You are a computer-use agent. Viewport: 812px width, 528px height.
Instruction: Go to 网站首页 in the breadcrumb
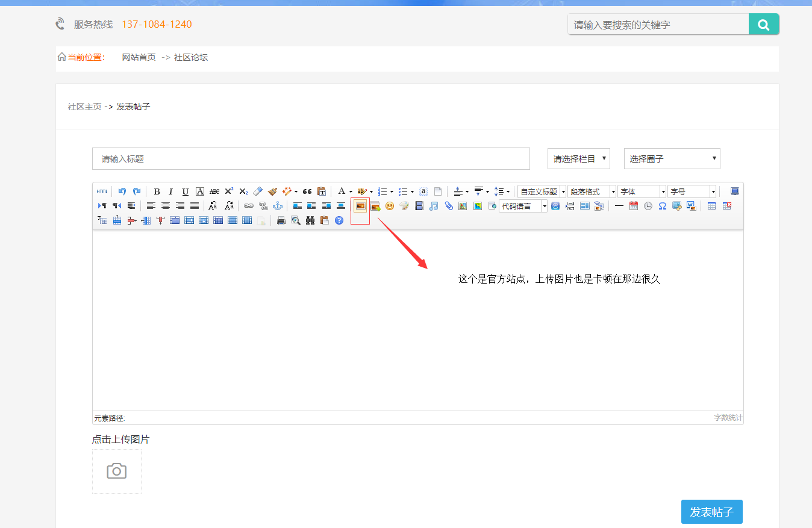(x=139, y=58)
